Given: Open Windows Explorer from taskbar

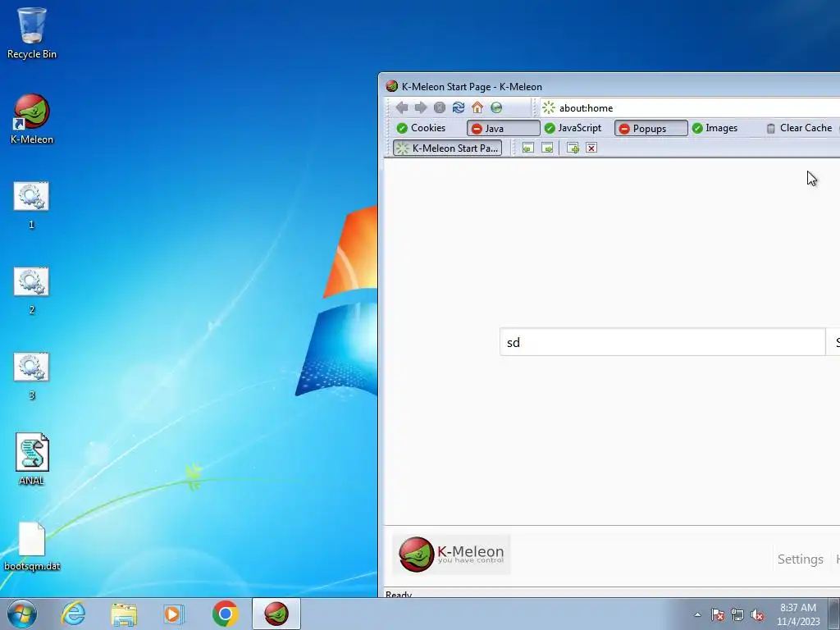Looking at the screenshot, I should pos(124,614).
